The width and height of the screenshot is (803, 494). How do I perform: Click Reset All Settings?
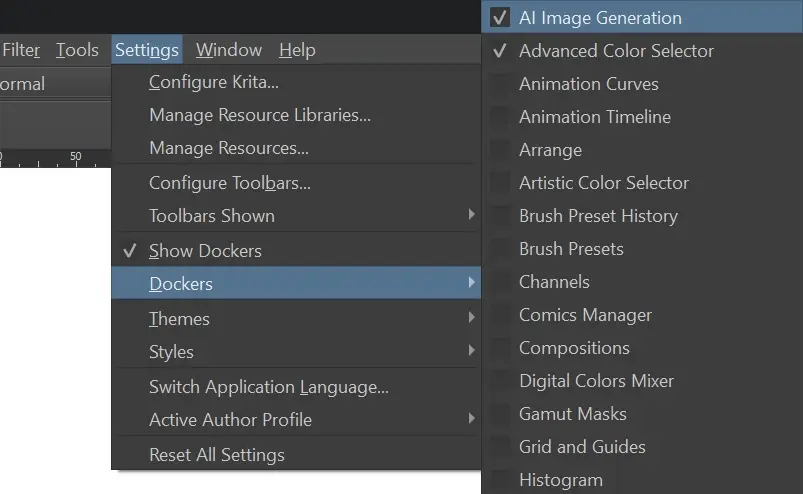(296, 455)
